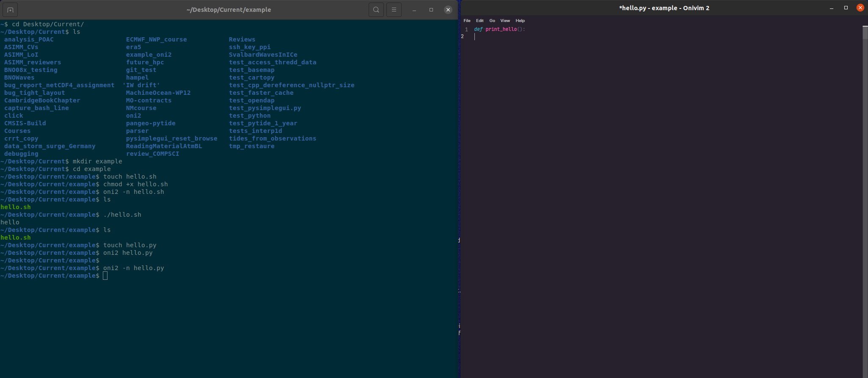The image size is (868, 378).
Task: Open the Go menu in Onivim
Action: (x=492, y=20)
